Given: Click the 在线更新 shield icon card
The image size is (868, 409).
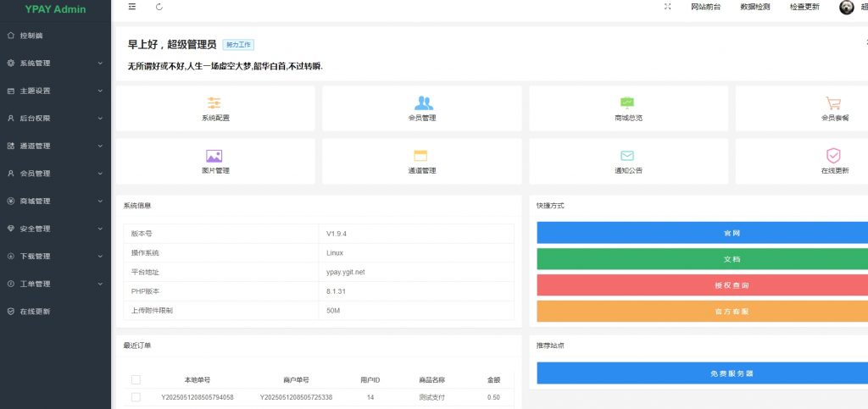Looking at the screenshot, I should [x=802, y=162].
